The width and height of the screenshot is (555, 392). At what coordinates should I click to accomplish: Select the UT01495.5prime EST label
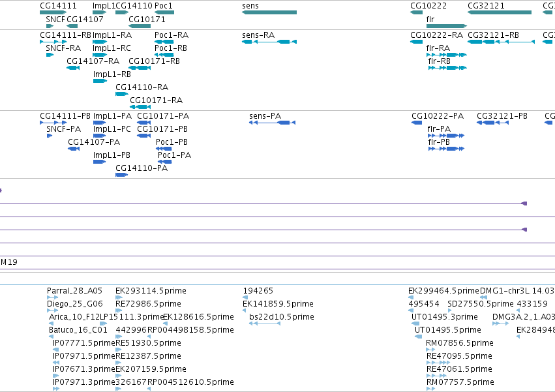(x=448, y=331)
